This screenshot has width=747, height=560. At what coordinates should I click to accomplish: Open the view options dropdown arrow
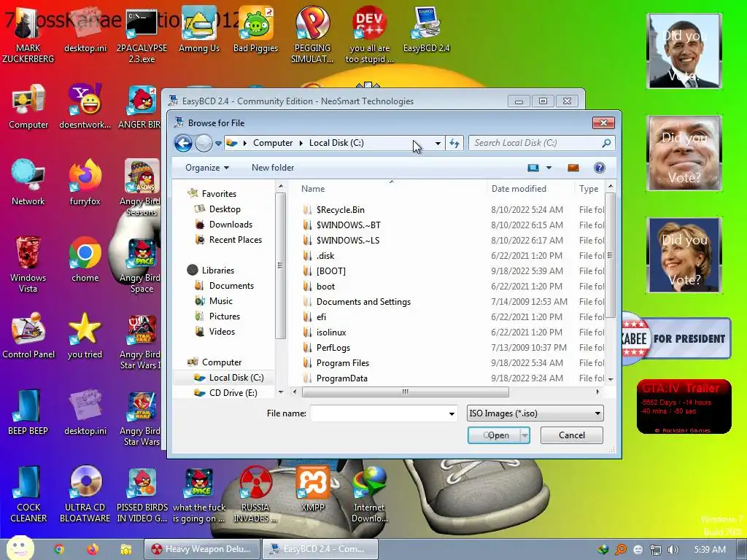(x=549, y=168)
